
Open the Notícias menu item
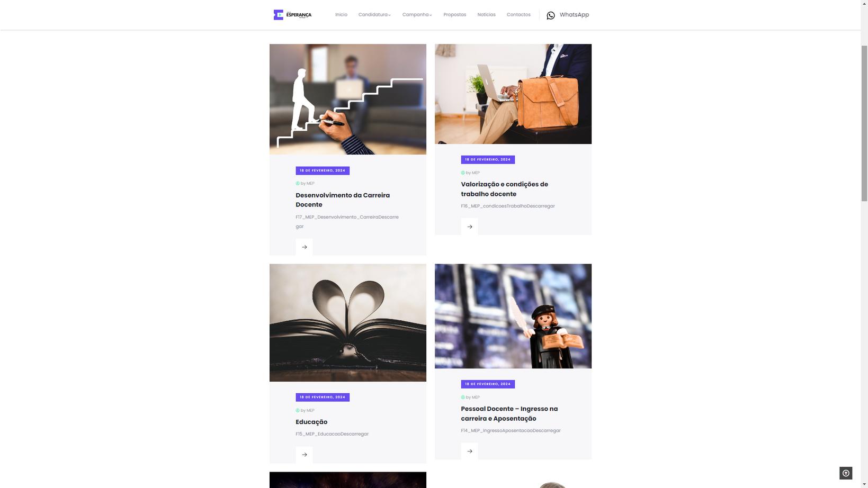(486, 15)
